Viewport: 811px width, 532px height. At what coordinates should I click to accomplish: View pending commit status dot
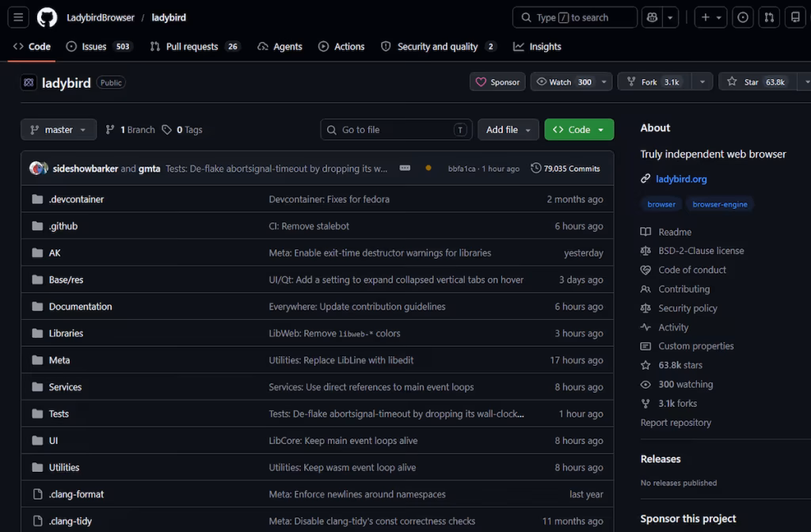[428, 168]
